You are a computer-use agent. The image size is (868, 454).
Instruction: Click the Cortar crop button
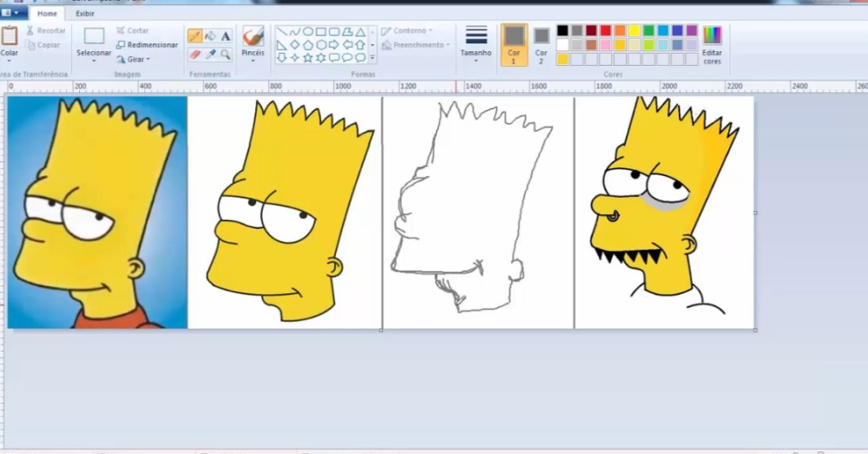pyautogui.click(x=133, y=30)
